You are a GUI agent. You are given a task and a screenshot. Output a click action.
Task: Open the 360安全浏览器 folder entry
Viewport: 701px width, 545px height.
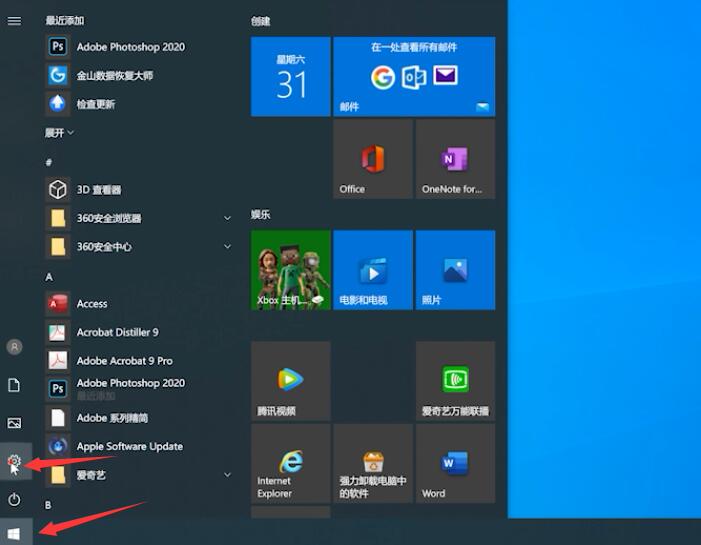pyautogui.click(x=139, y=218)
